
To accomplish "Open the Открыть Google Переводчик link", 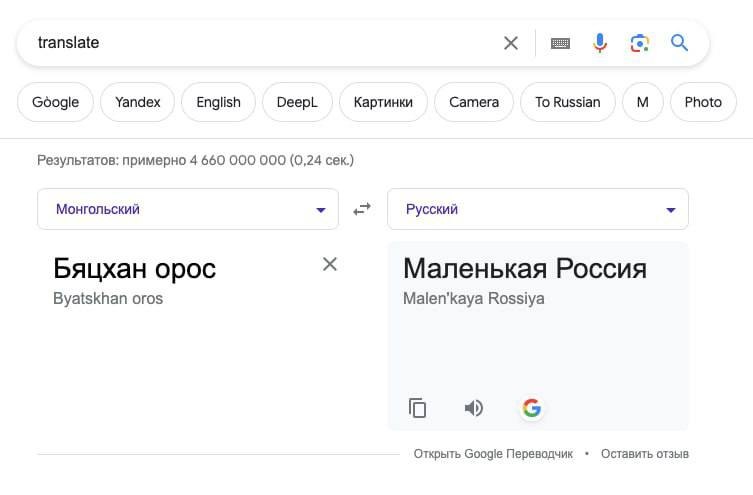I will pyautogui.click(x=493, y=454).
